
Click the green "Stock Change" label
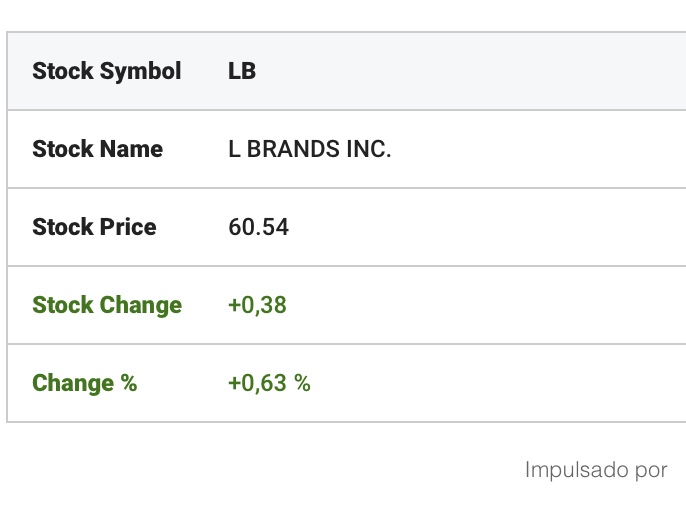(107, 305)
